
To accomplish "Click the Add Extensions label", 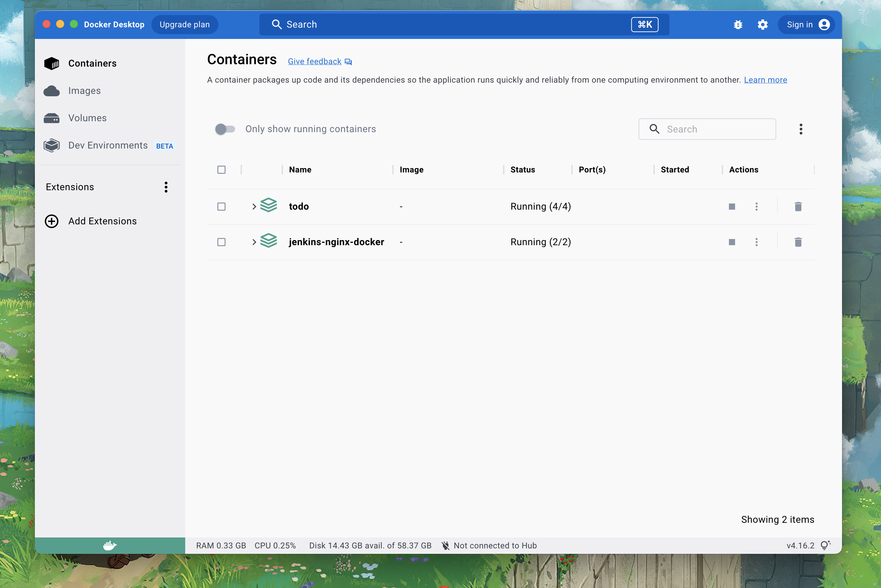I will (103, 221).
